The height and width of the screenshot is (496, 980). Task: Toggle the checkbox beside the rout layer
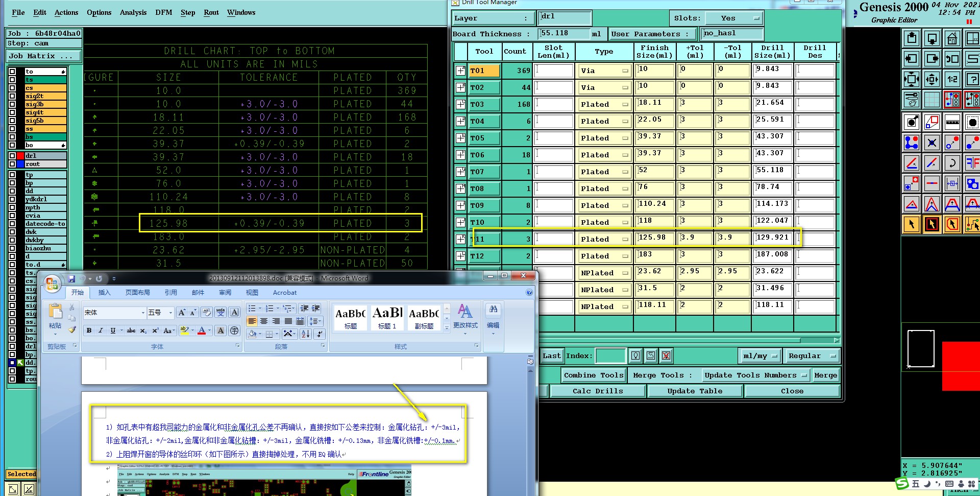tap(12, 164)
